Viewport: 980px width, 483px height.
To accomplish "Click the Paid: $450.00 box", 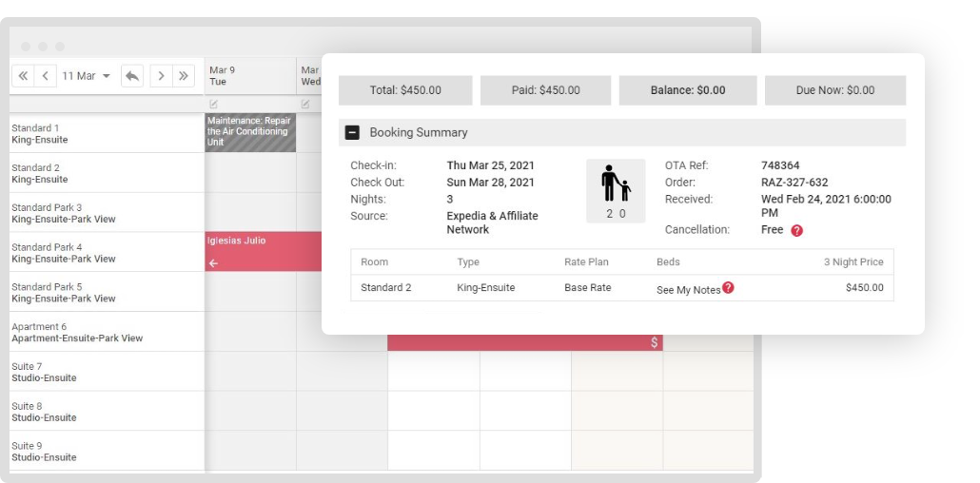I will (545, 90).
